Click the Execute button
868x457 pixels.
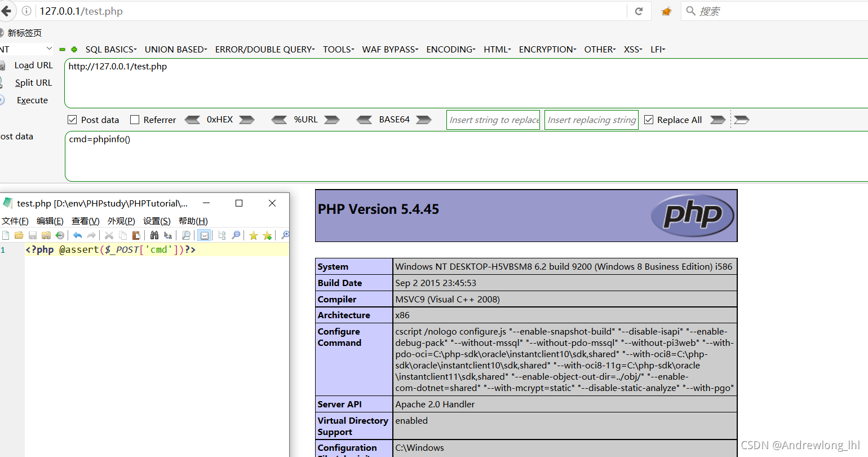coord(32,100)
